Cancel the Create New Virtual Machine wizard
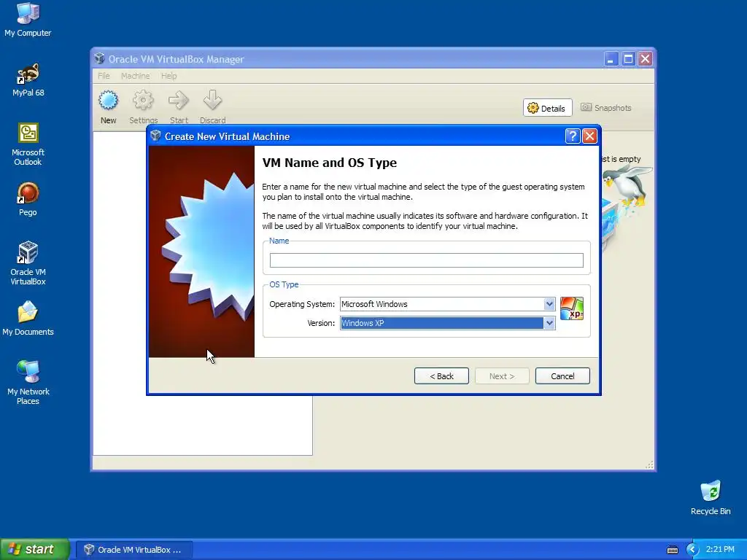This screenshot has width=747, height=560. (562, 376)
